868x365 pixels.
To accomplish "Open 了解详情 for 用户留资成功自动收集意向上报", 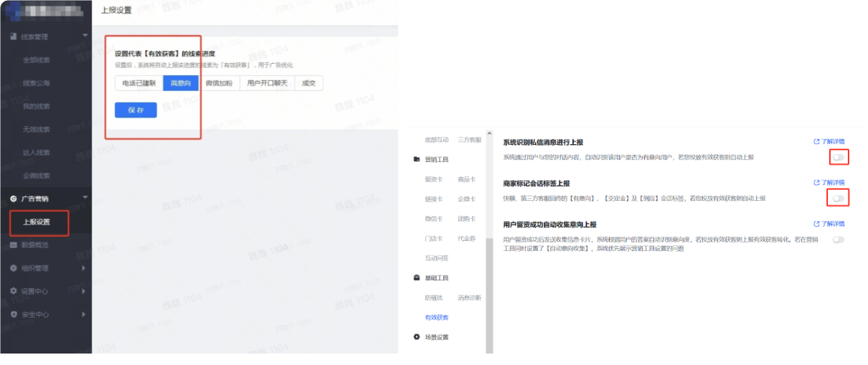I will [833, 224].
